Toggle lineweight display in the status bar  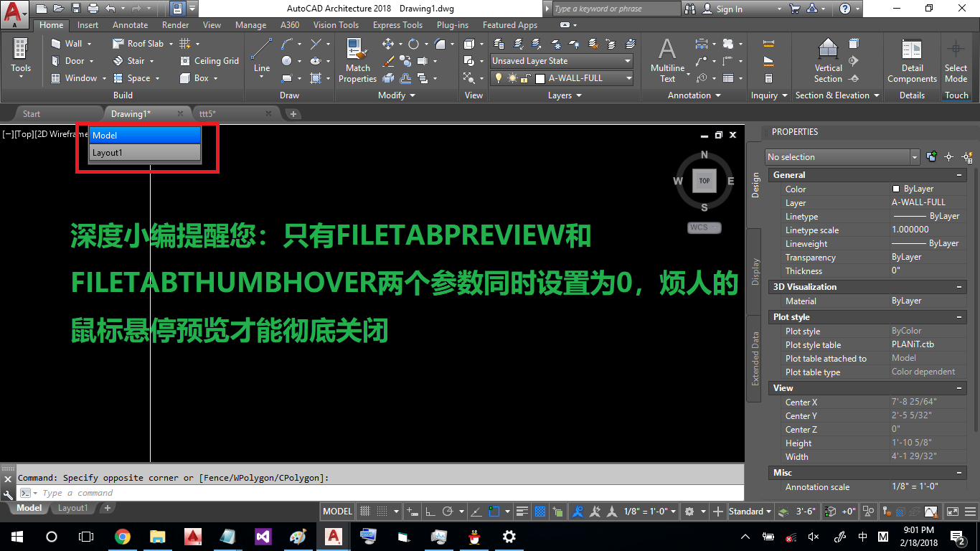click(522, 511)
